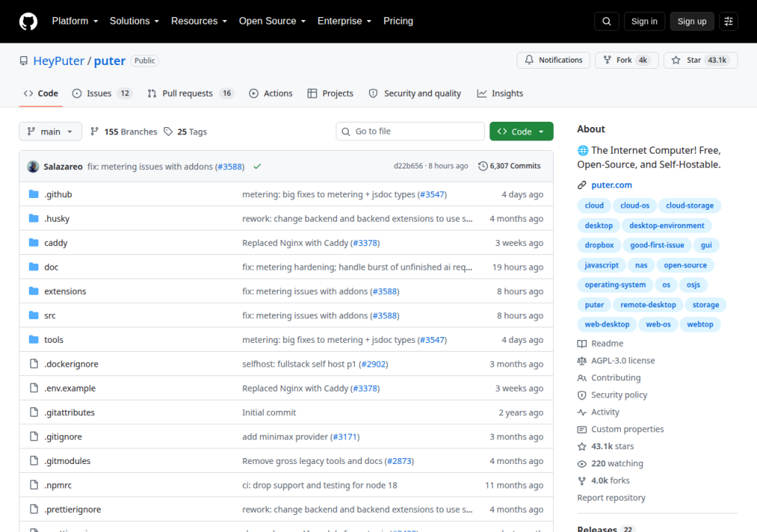Open the Pricing menu item
This screenshot has width=757, height=532.
point(398,21)
